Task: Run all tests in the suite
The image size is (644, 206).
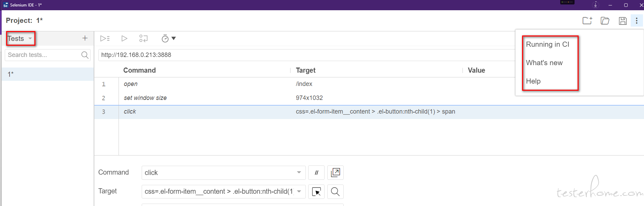Action: [x=105, y=39]
